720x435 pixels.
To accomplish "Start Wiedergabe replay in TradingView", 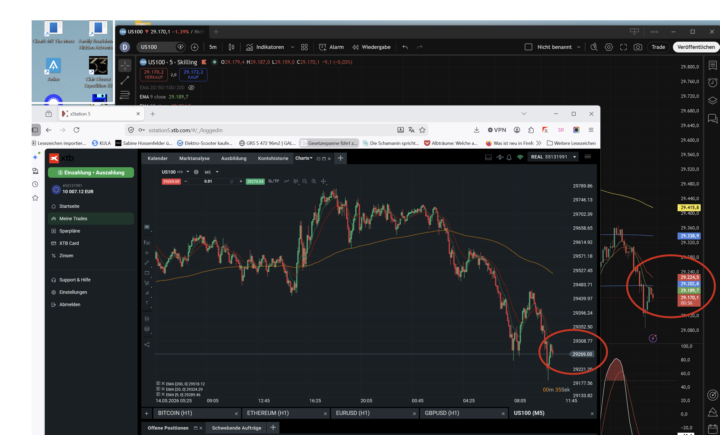I will tap(371, 47).
